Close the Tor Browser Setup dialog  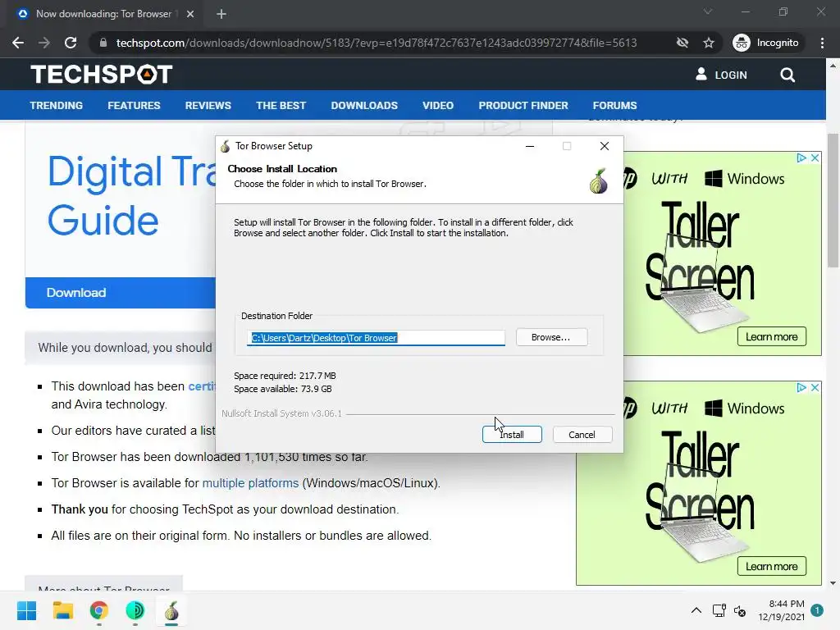pos(605,146)
